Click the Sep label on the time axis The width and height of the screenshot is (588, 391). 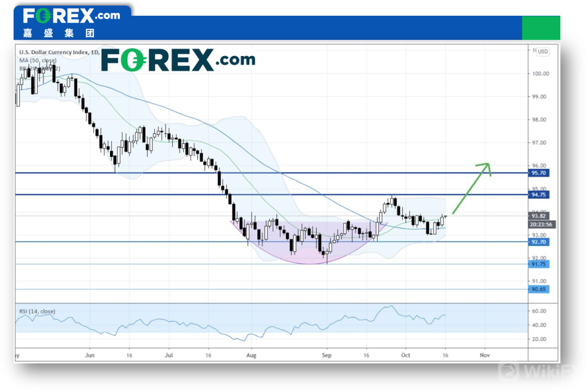coord(326,354)
